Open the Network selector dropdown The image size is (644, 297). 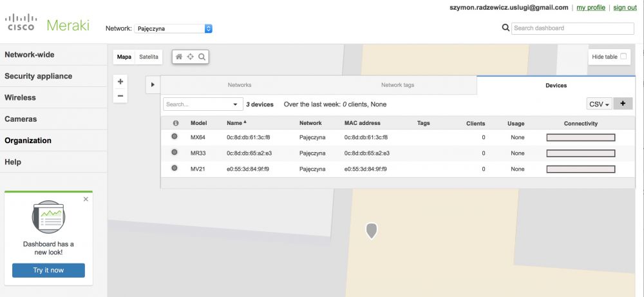tap(173, 29)
